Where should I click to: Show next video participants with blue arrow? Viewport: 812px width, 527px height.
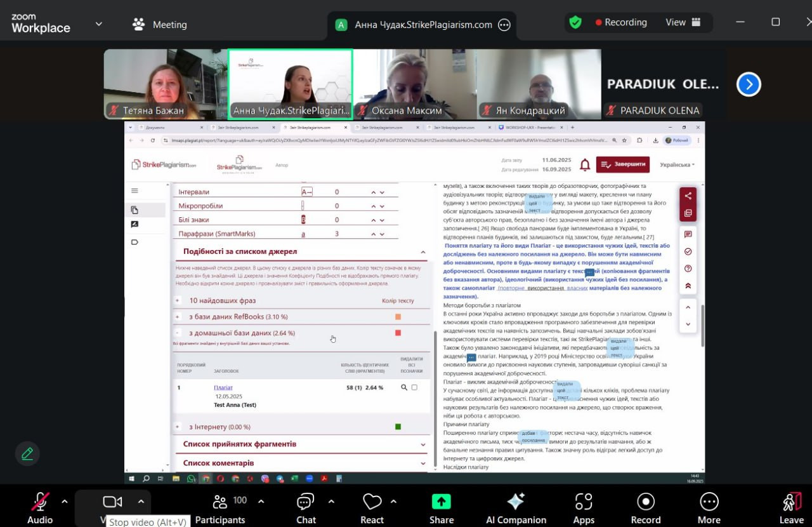749,84
